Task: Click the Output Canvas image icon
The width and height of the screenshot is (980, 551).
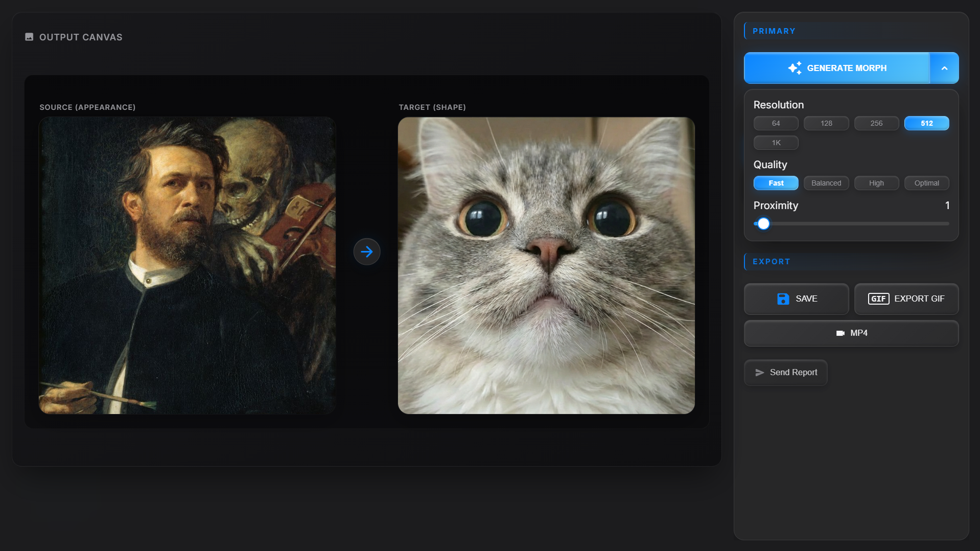Action: [29, 37]
